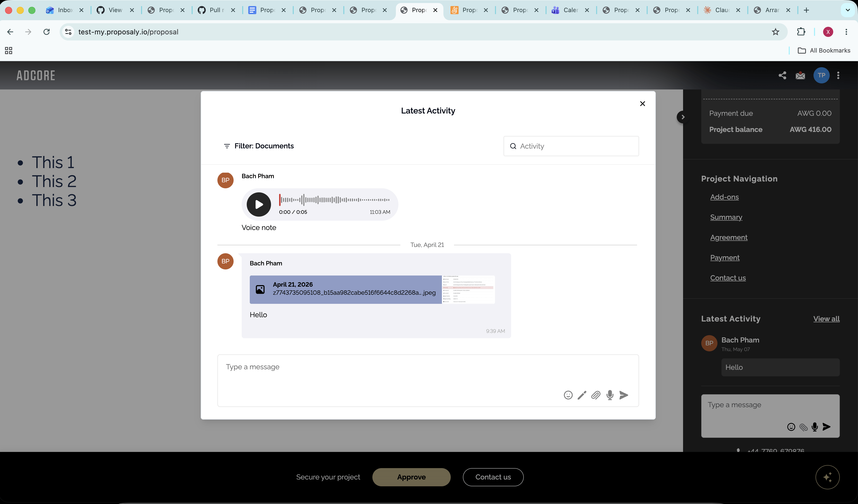Open the jpeg attachment thumbnail preview
The image size is (858, 504).
click(x=468, y=290)
